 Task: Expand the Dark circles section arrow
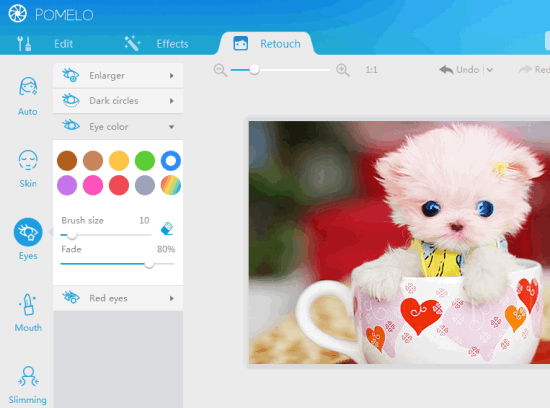172,101
